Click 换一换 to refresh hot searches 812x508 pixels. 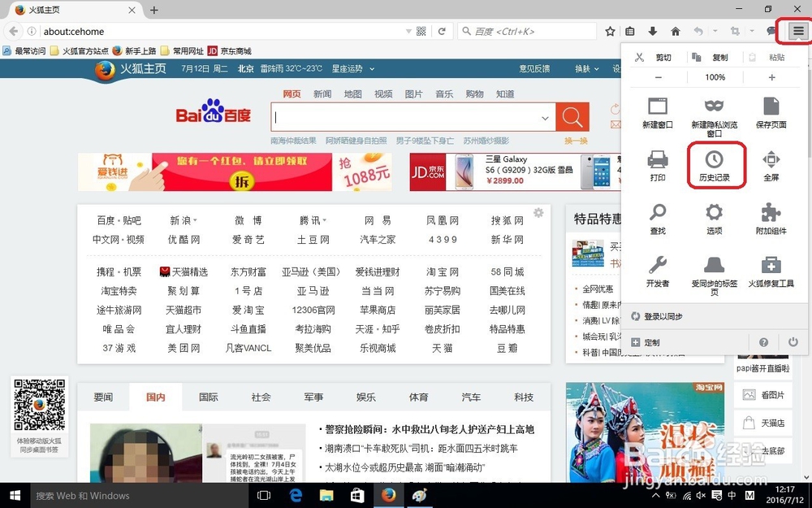[576, 141]
